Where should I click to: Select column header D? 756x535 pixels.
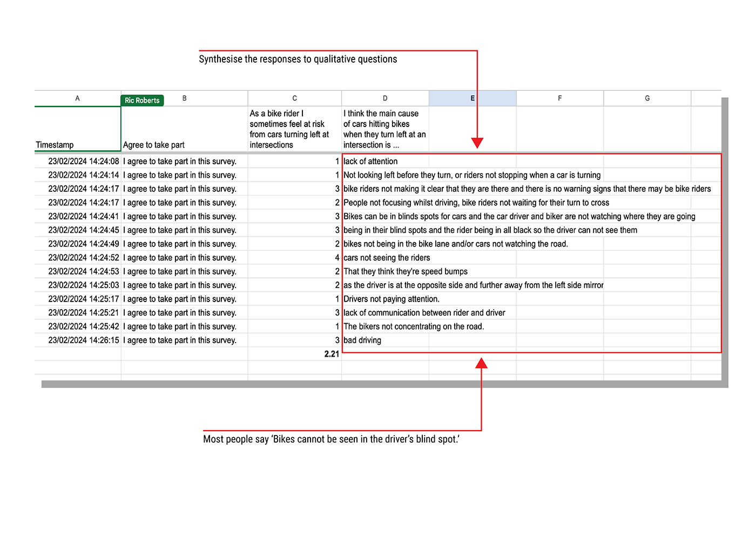pos(384,98)
